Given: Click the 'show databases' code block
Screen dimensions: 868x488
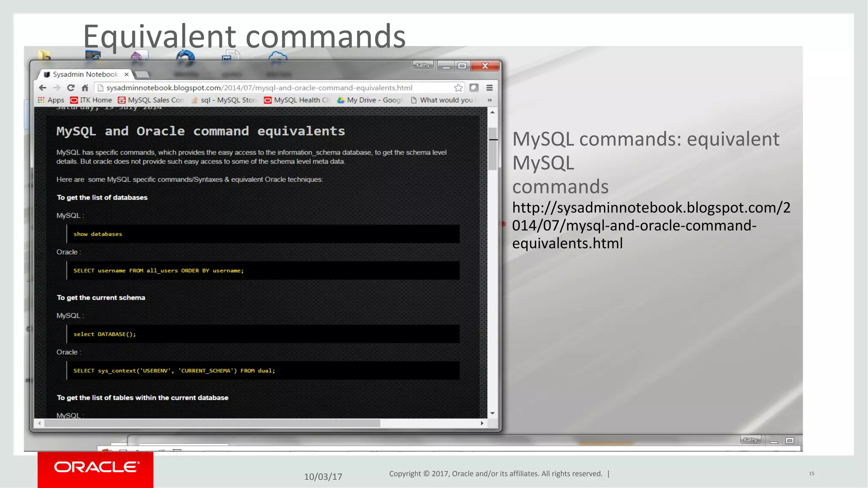Looking at the screenshot, I should click(x=263, y=234).
